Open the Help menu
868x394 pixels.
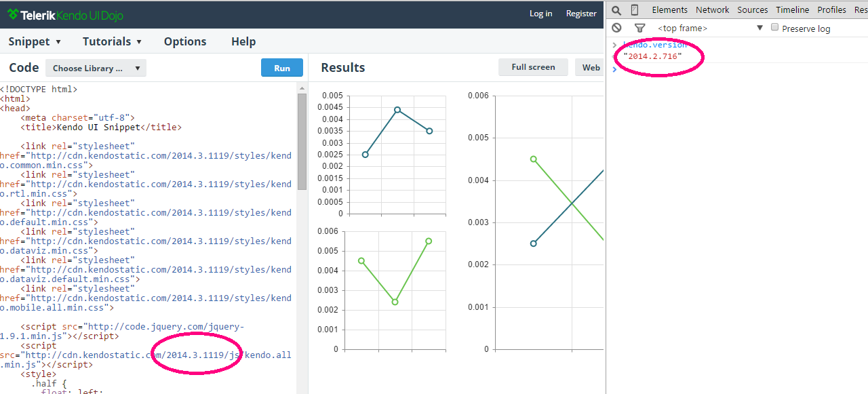pyautogui.click(x=243, y=41)
